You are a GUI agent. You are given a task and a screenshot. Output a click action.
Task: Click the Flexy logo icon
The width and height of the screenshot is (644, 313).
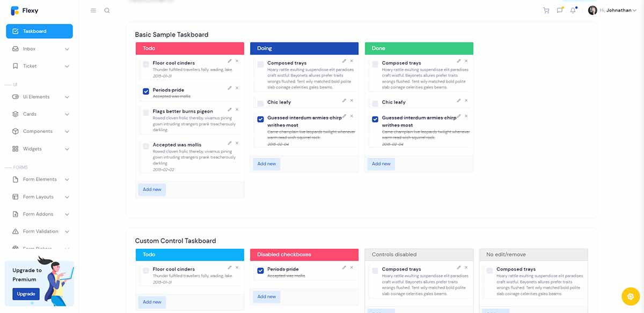click(14, 10)
